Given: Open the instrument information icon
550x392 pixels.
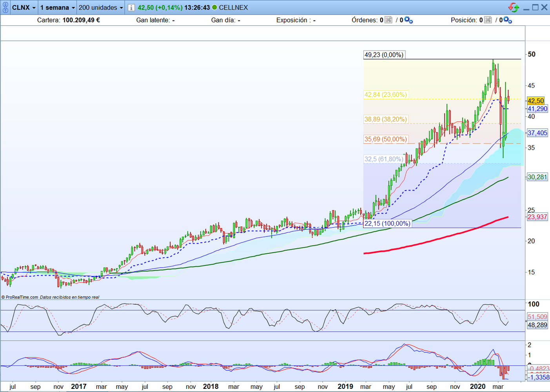Looking at the screenshot, I should click(131, 7).
